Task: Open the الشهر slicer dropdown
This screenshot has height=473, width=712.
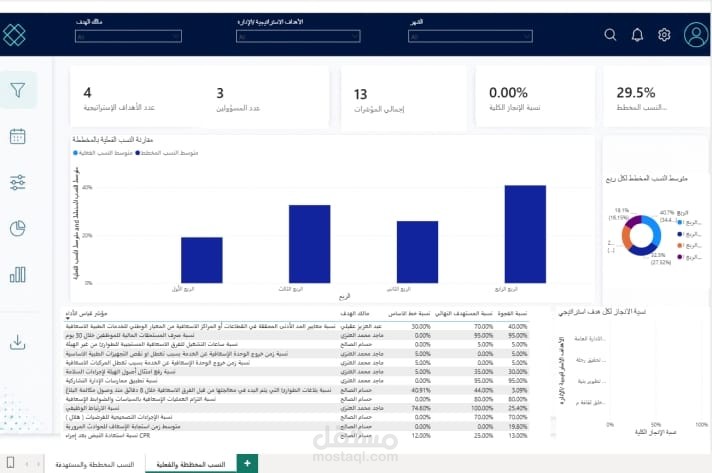Action: pos(470,36)
